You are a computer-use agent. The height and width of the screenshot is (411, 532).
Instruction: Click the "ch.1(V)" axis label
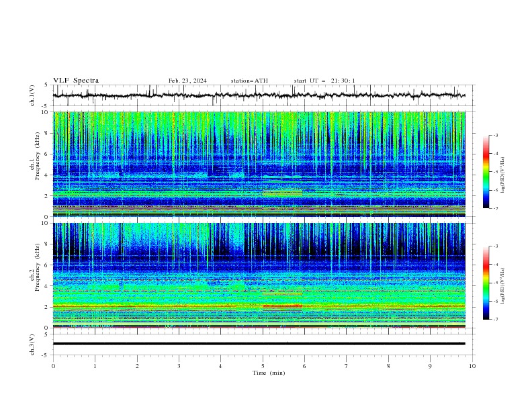coord(32,95)
